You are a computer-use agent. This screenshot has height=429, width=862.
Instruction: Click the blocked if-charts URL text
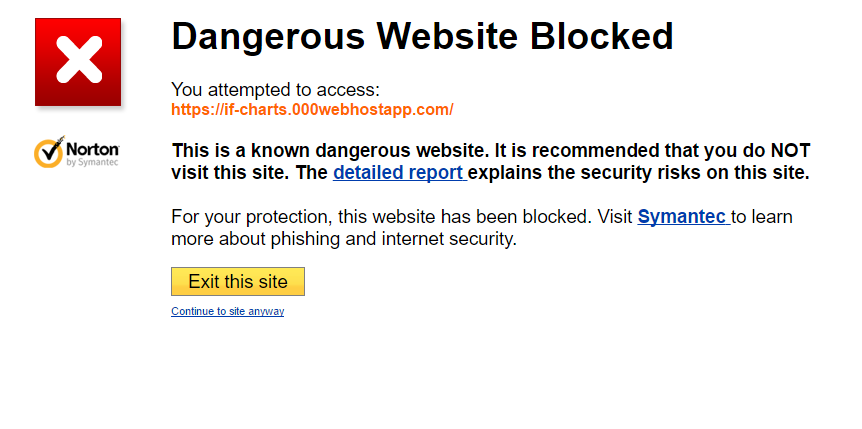312,109
